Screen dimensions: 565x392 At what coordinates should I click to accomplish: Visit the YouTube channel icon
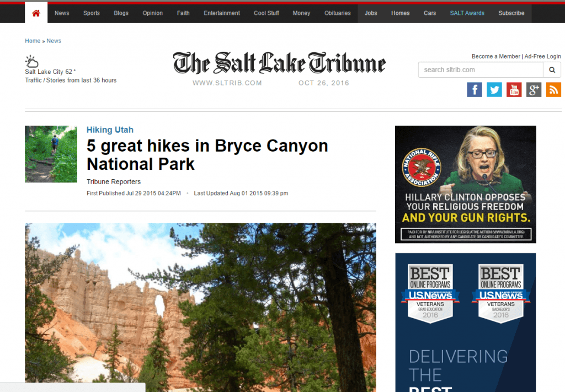[x=514, y=90]
